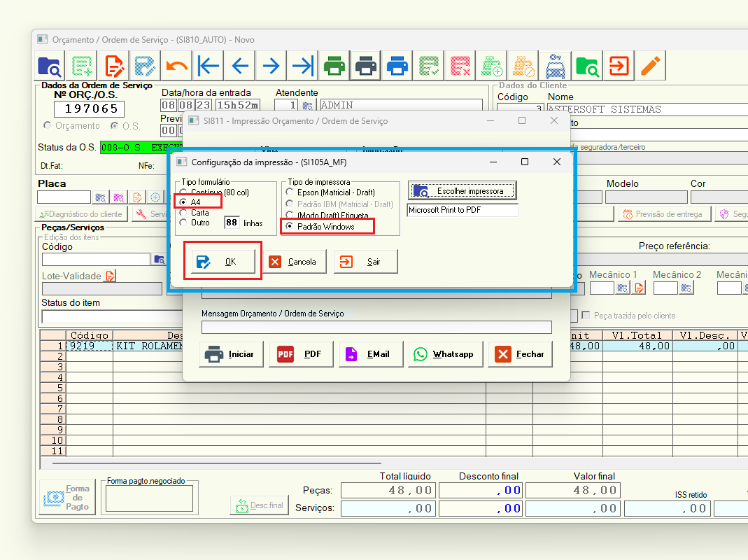Click the blue printer icon
Viewport: 748px width, 560px height.
(x=397, y=66)
